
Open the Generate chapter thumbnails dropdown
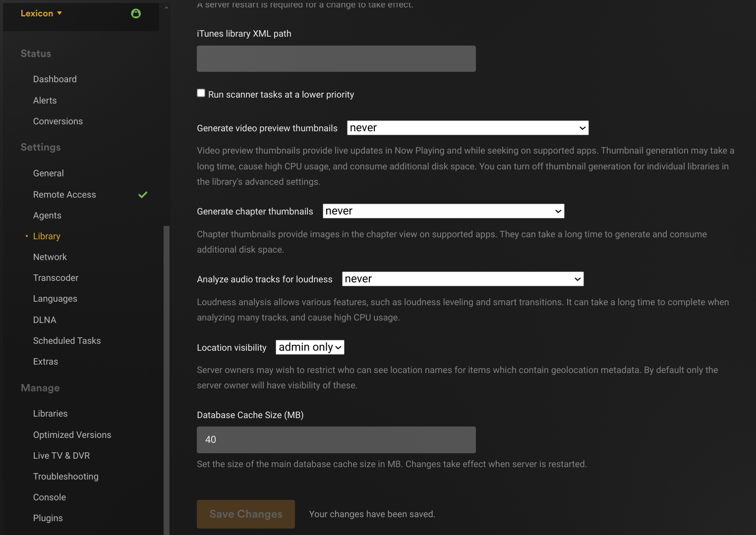click(443, 211)
